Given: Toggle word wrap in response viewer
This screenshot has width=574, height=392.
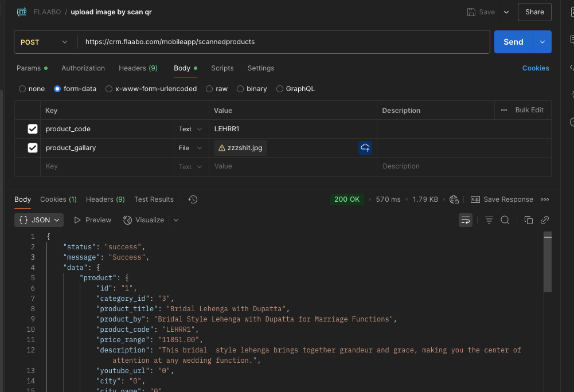Looking at the screenshot, I should coord(466,220).
